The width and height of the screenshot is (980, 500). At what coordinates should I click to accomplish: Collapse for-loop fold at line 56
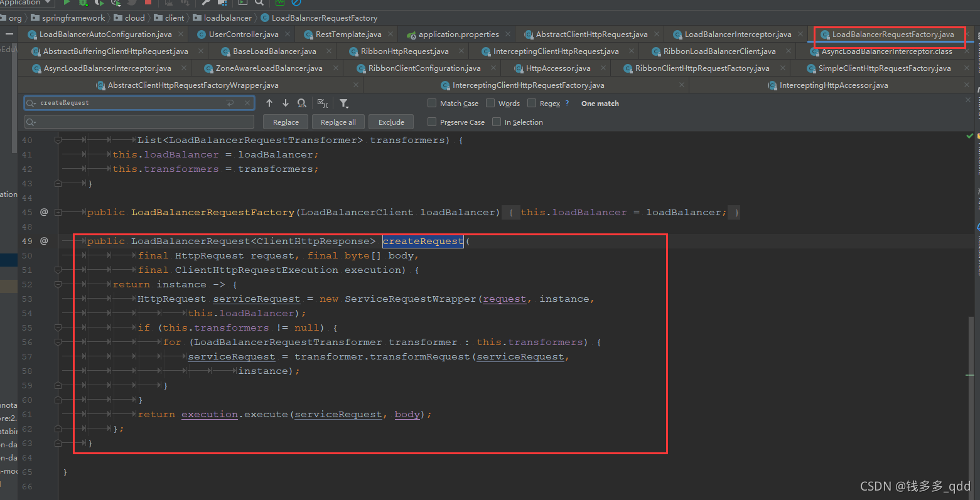[x=58, y=342]
